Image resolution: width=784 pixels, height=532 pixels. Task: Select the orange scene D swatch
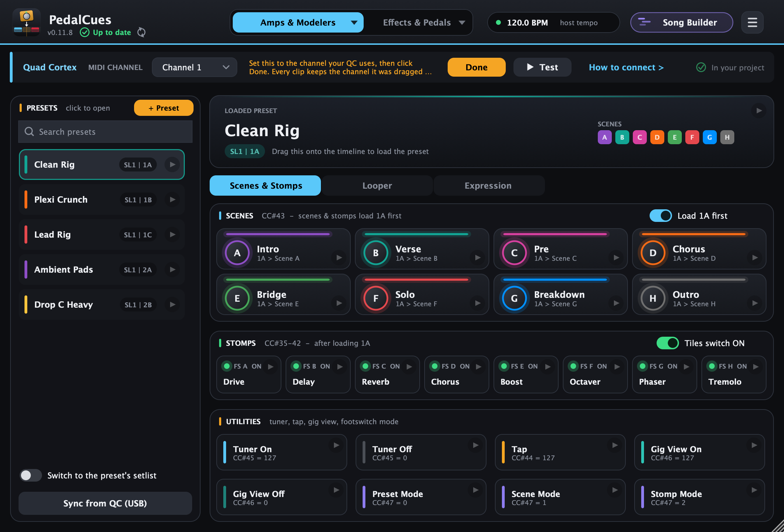click(x=657, y=137)
